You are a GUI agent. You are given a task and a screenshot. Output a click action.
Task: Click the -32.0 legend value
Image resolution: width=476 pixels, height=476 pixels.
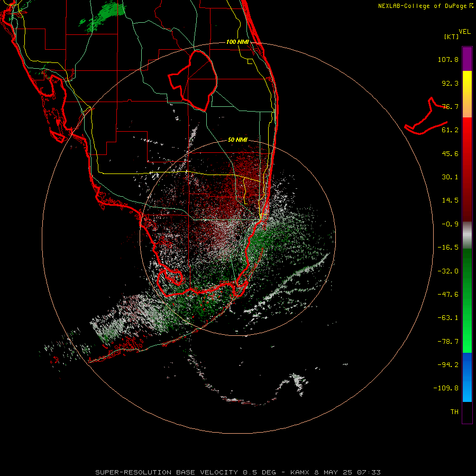[448, 271]
